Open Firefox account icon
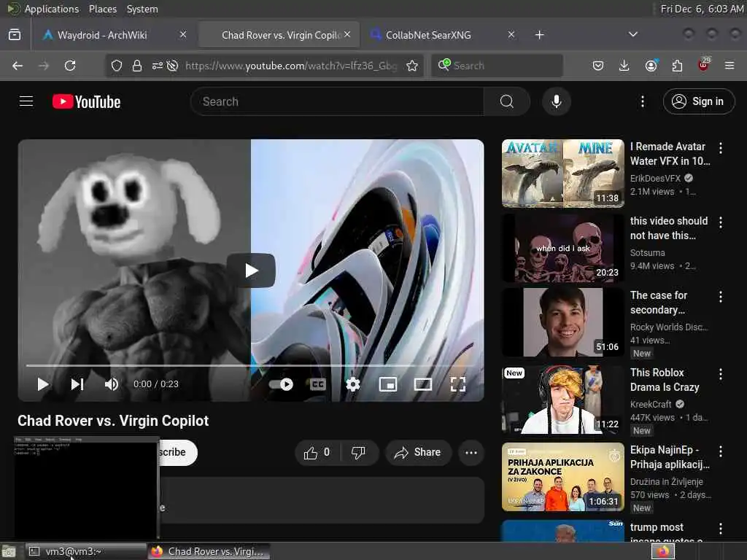Image resolution: width=747 pixels, height=560 pixels. click(x=651, y=66)
